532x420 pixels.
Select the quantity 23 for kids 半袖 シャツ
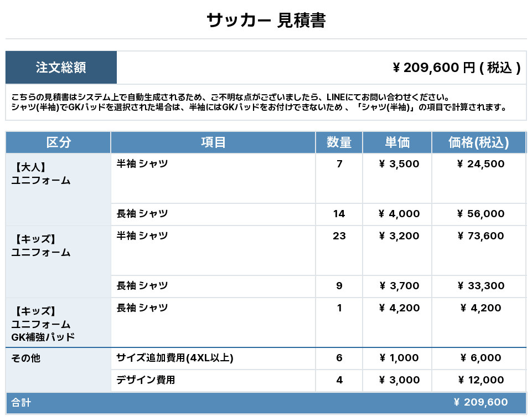(339, 236)
